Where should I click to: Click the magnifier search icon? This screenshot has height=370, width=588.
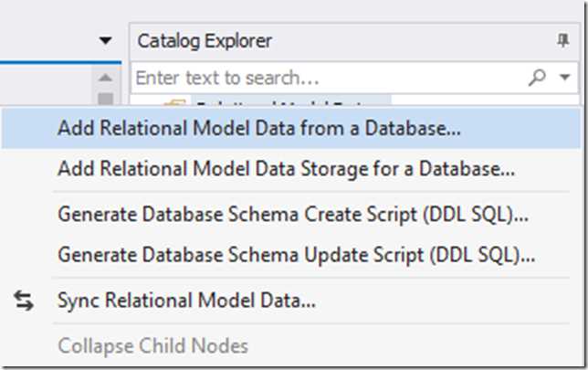click(x=537, y=78)
